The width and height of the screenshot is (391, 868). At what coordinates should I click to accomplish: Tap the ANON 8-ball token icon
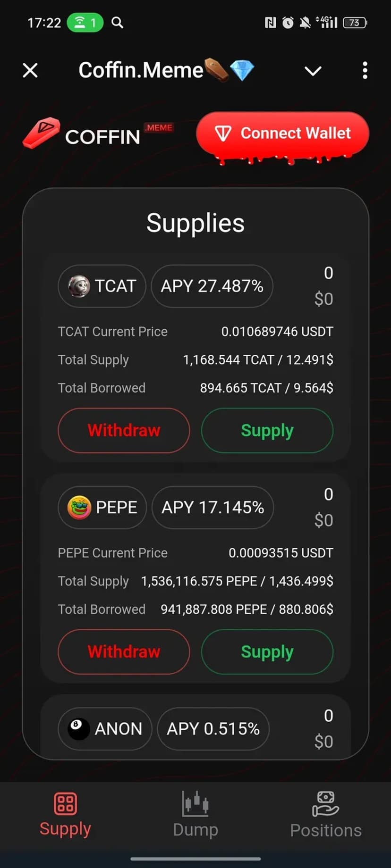pyautogui.click(x=78, y=729)
